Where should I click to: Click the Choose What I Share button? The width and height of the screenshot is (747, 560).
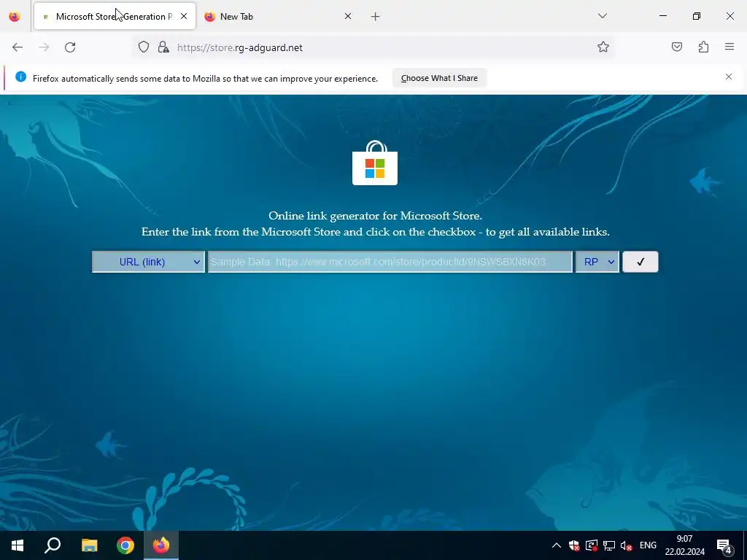[x=439, y=78]
